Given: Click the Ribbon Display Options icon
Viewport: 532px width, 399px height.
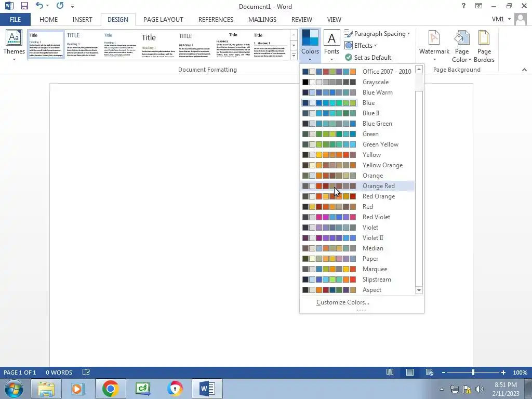Looking at the screenshot, I should coord(478,6).
